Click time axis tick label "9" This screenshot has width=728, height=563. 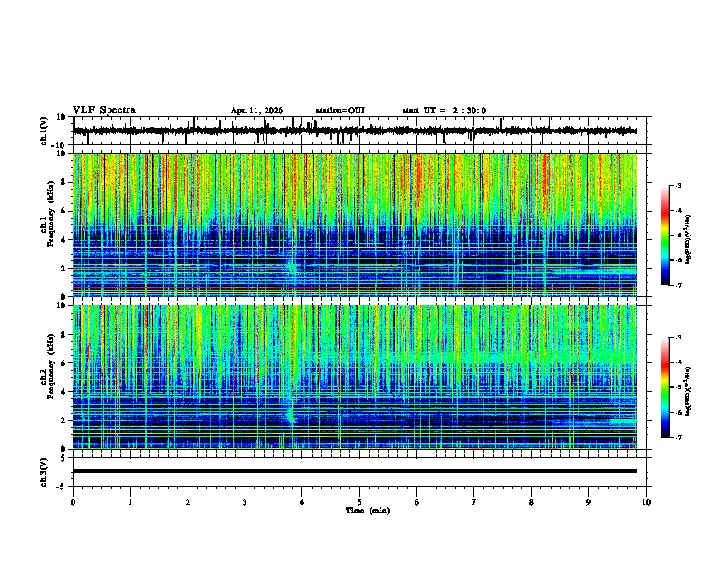[588, 502]
